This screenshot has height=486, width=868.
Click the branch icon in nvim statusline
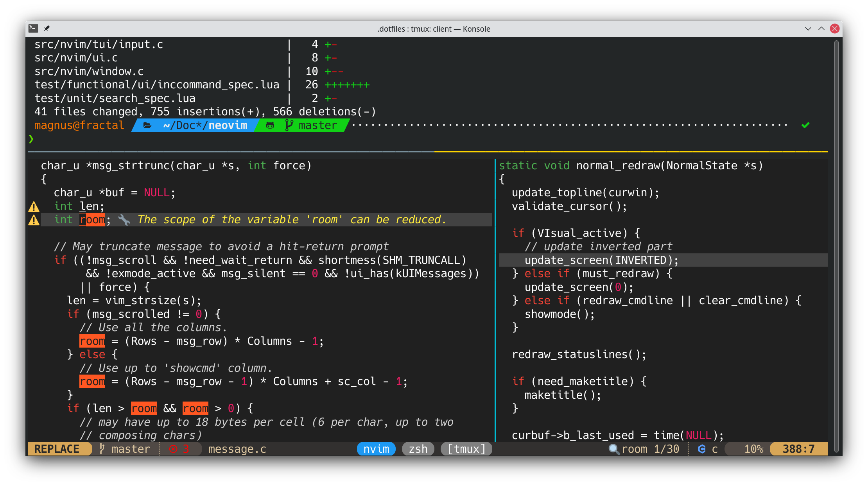point(102,449)
